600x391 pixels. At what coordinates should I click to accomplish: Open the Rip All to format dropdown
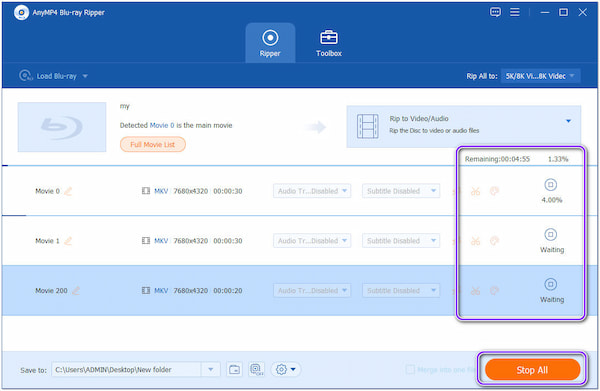pyautogui.click(x=540, y=76)
